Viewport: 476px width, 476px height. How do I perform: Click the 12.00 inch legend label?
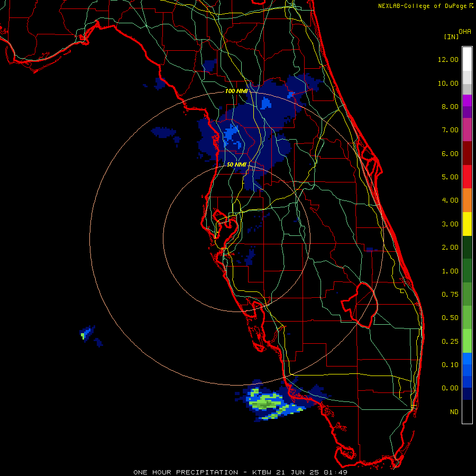tap(448, 59)
